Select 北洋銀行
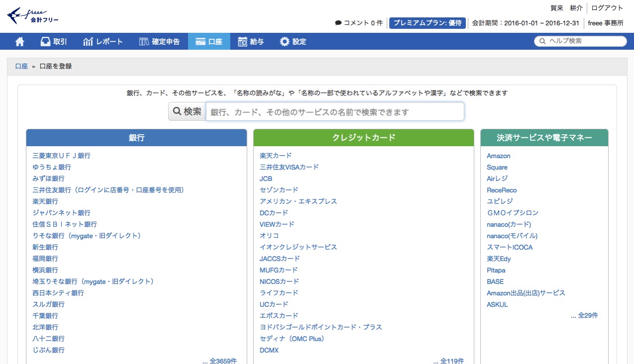Screen dimensions: 634x364 [x=45, y=327]
